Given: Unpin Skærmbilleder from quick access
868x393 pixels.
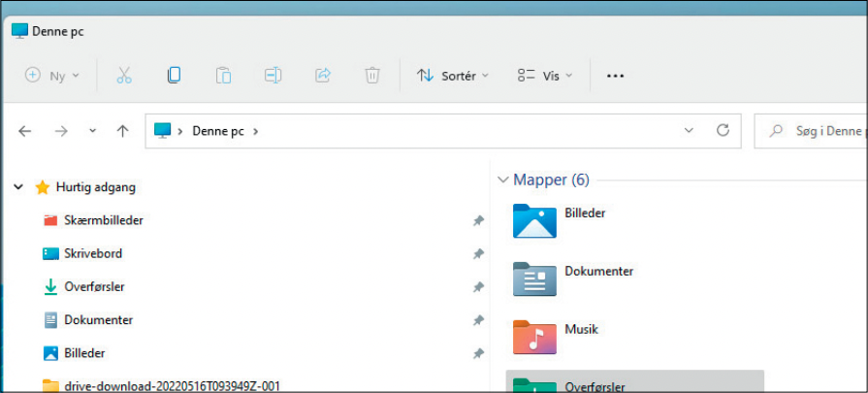Looking at the screenshot, I should [478, 221].
